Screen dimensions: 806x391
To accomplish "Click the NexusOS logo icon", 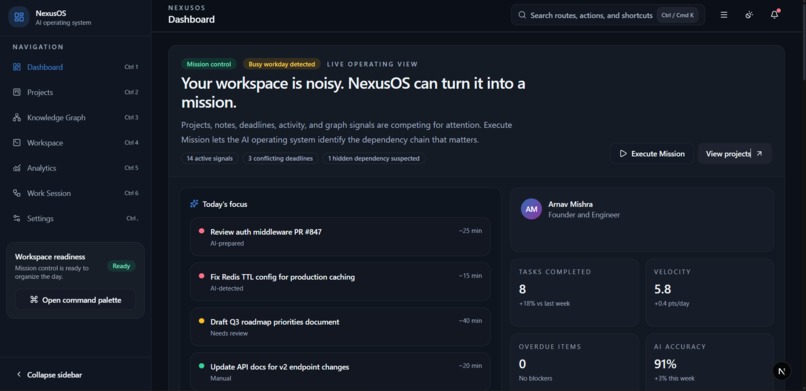I will coord(19,17).
